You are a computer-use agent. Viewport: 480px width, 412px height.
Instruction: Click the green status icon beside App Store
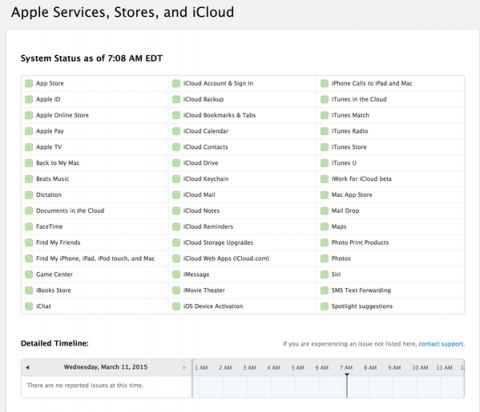coord(29,83)
